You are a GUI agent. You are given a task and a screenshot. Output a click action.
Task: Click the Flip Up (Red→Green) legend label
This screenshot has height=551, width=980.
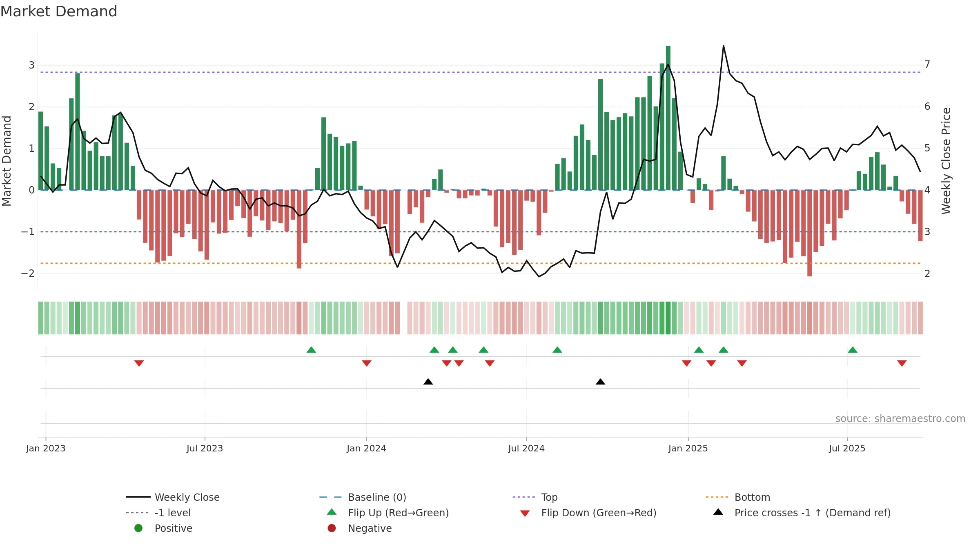point(398,513)
